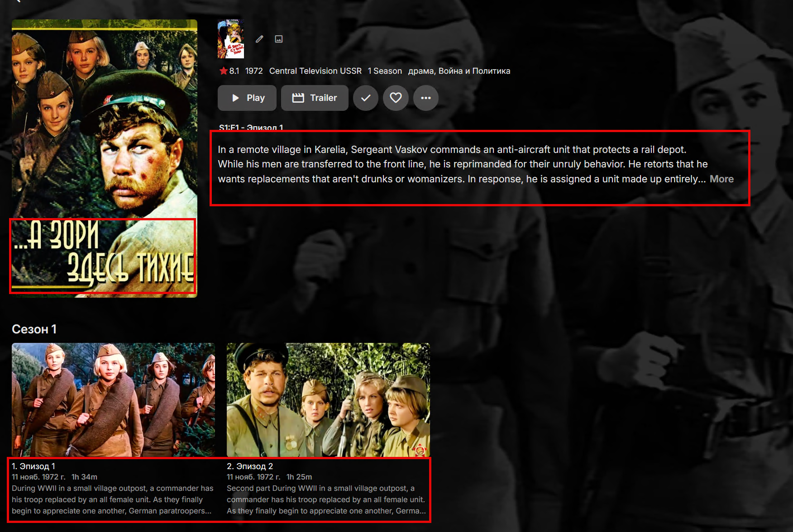Open the edit images icon

[279, 39]
